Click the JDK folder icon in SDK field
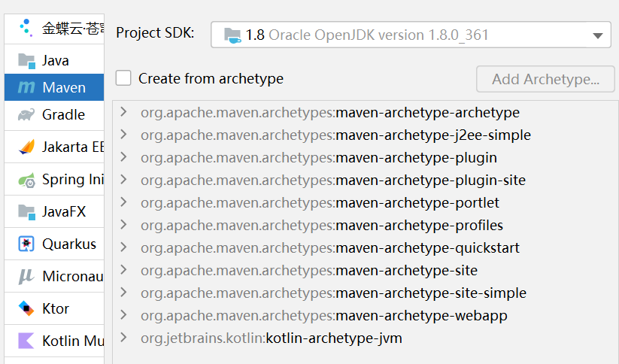 point(232,35)
